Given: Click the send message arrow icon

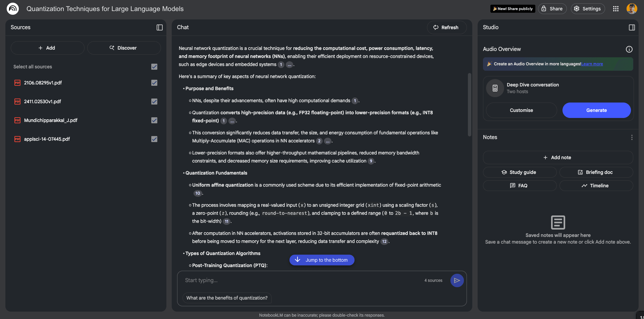Looking at the screenshot, I should (457, 280).
